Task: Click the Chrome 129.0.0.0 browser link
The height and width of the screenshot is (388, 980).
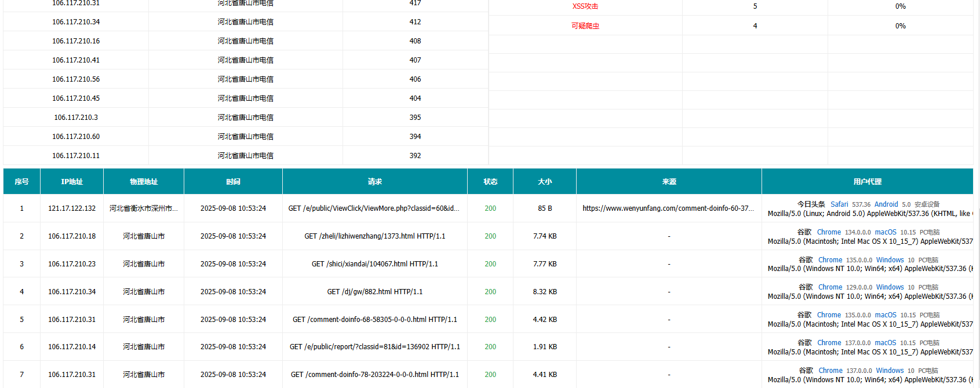Action: click(830, 287)
